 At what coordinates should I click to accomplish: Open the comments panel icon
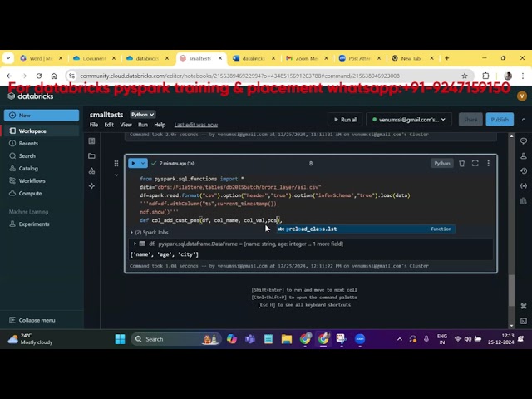tap(524, 140)
